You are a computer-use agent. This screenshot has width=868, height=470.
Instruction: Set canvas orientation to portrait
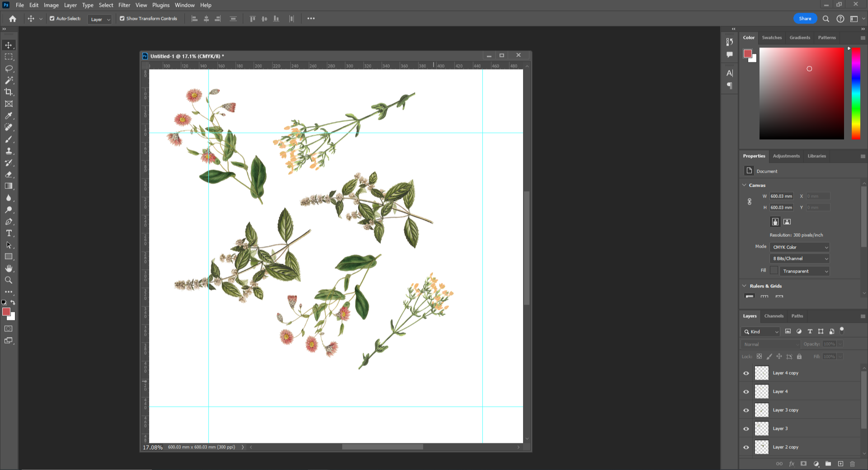tap(775, 222)
